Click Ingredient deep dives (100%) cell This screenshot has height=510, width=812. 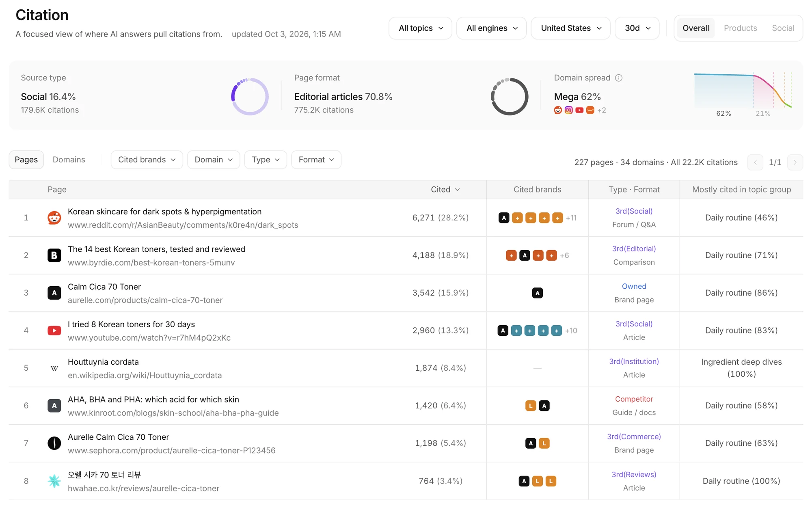(741, 368)
